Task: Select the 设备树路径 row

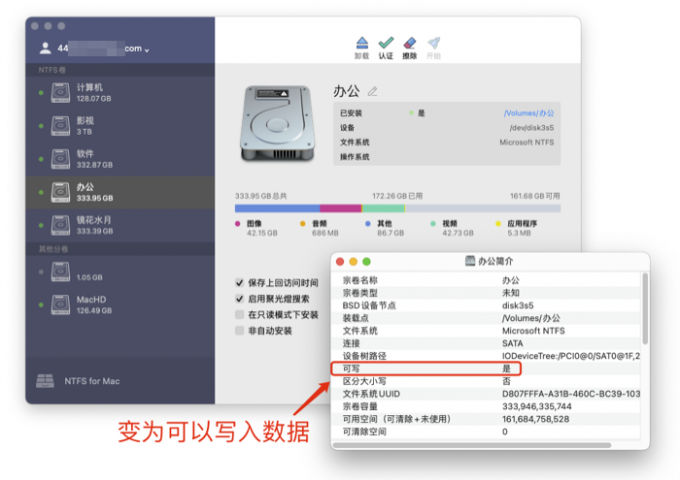Action: click(487, 356)
